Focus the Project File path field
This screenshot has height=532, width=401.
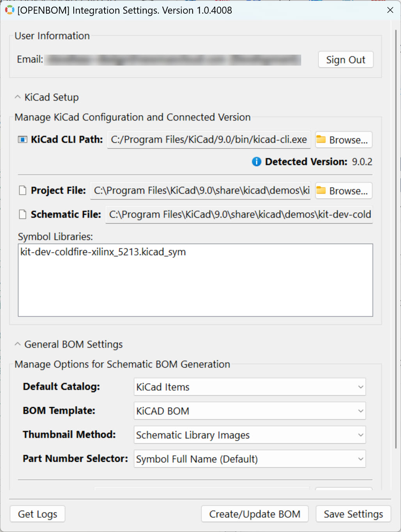click(200, 190)
